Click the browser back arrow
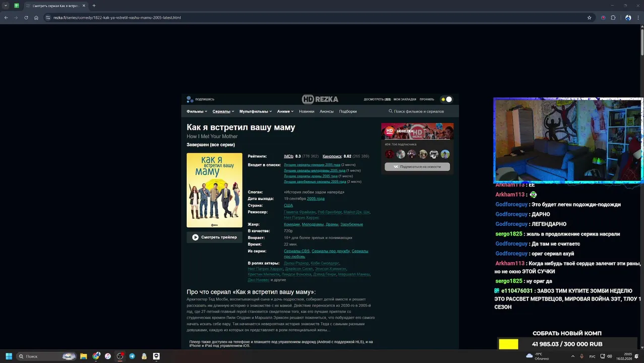 point(6,18)
